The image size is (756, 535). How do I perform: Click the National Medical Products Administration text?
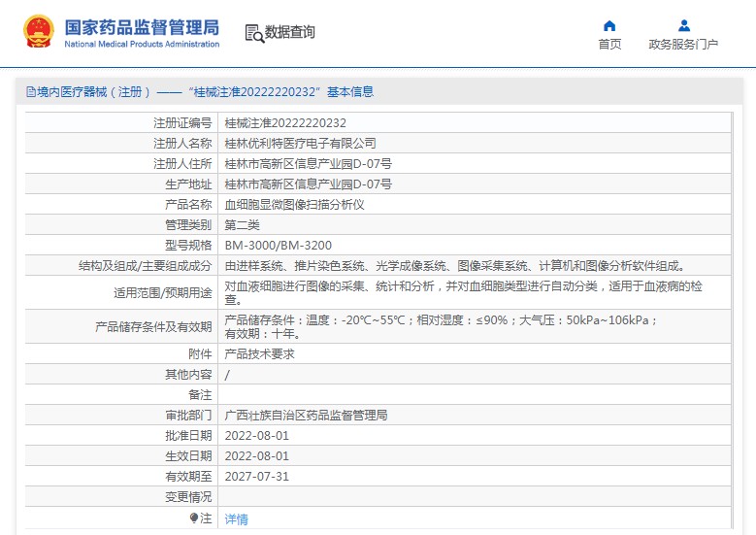tap(142, 44)
